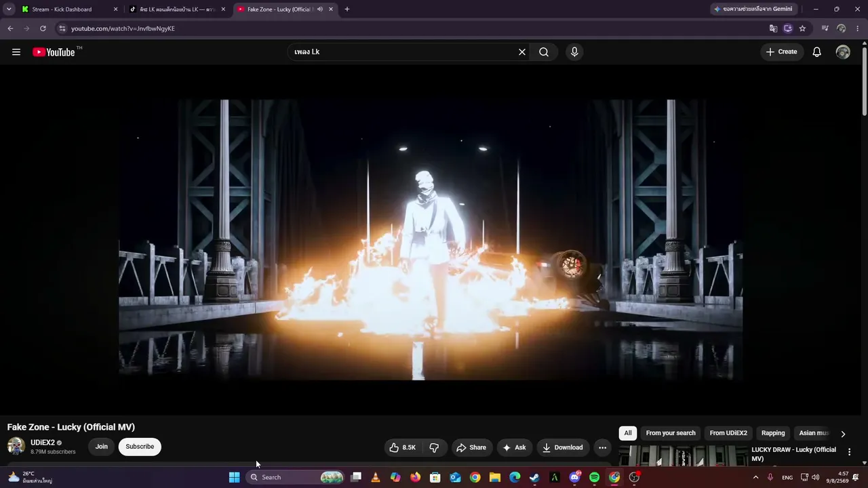
Task: Open the Chrome profile avatar
Action: point(842,28)
